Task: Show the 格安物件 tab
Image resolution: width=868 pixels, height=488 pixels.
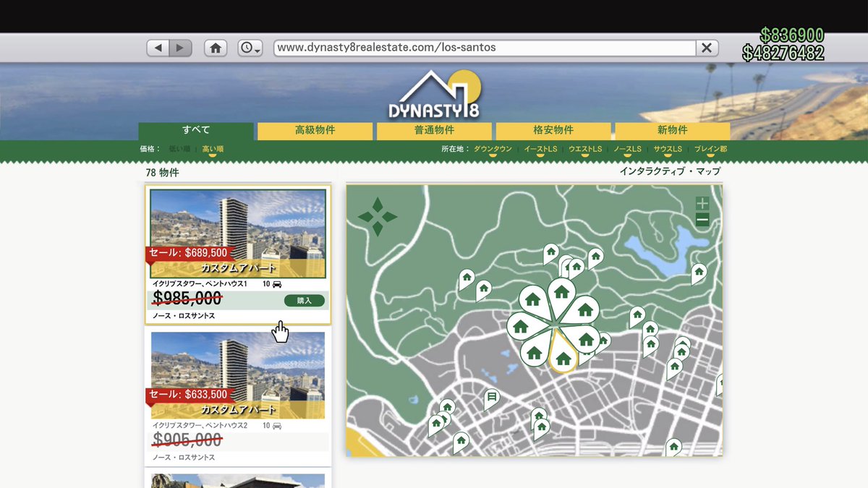Action: click(x=553, y=131)
